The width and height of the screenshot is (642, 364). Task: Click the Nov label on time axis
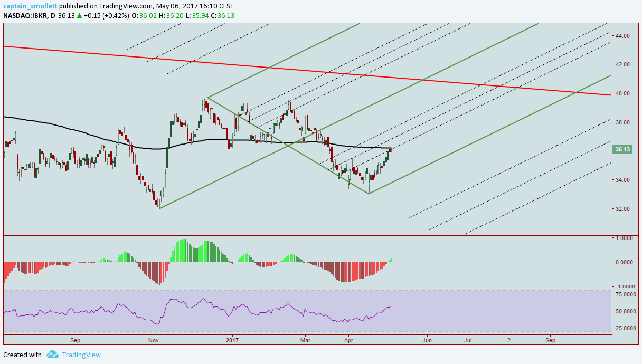(154, 341)
